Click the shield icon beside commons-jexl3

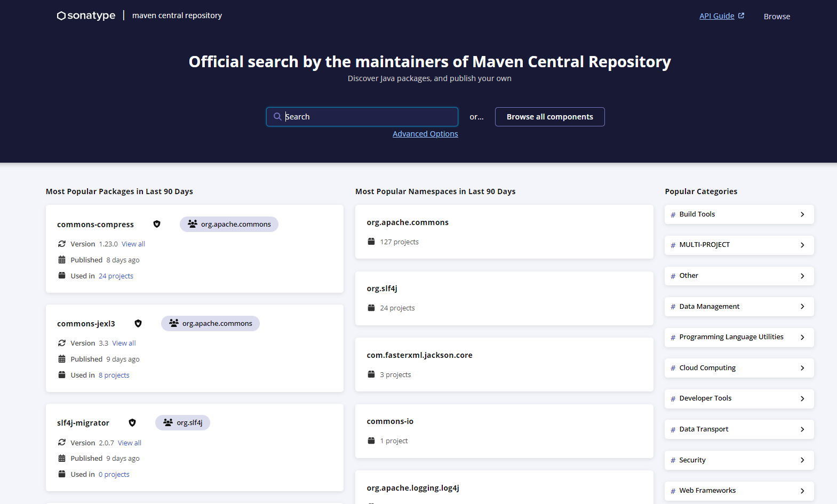click(138, 323)
